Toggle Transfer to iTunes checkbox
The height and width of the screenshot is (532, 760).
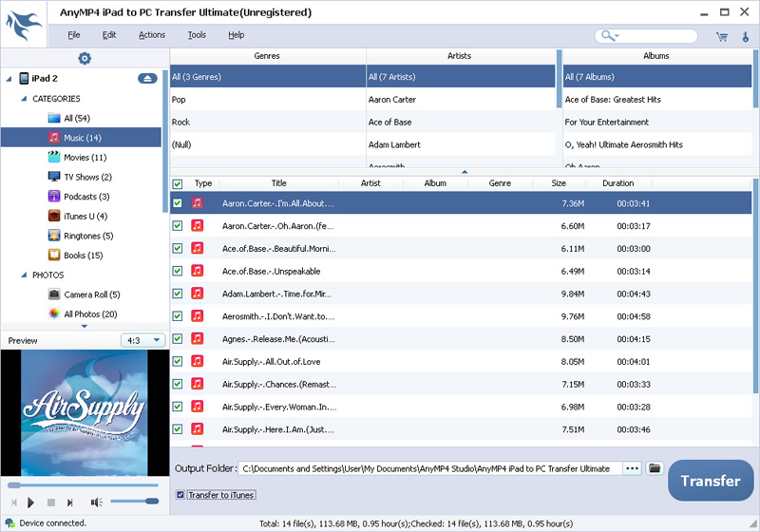(x=180, y=495)
